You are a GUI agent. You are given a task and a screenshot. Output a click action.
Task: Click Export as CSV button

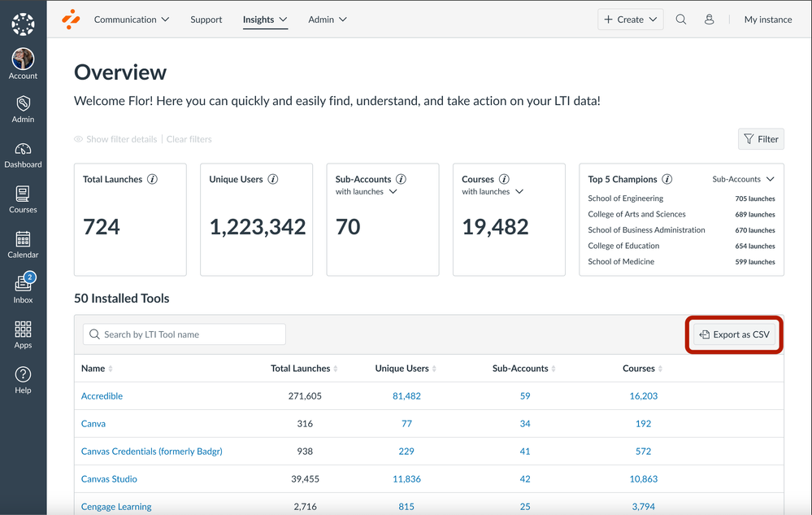(735, 334)
